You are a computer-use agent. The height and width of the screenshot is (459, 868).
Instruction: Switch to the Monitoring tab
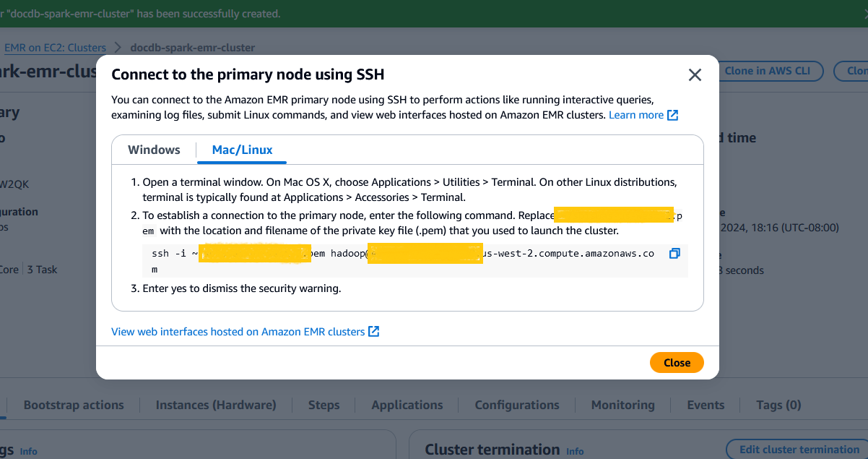[x=622, y=405]
